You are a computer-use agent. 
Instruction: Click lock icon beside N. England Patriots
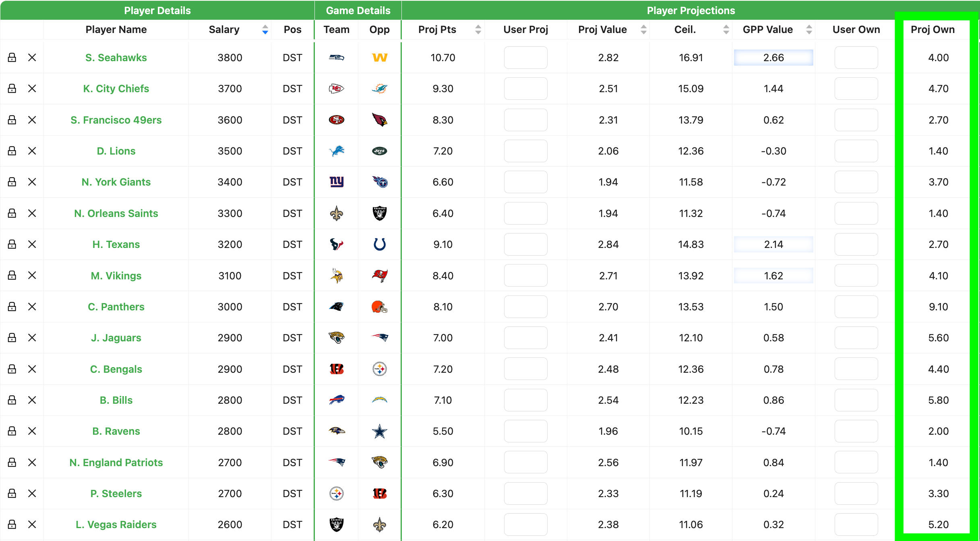[12, 463]
